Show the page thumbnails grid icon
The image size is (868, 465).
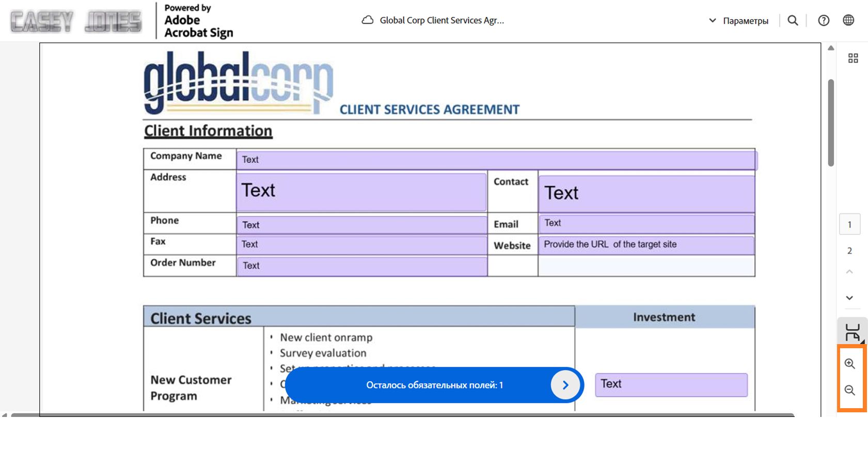[853, 58]
